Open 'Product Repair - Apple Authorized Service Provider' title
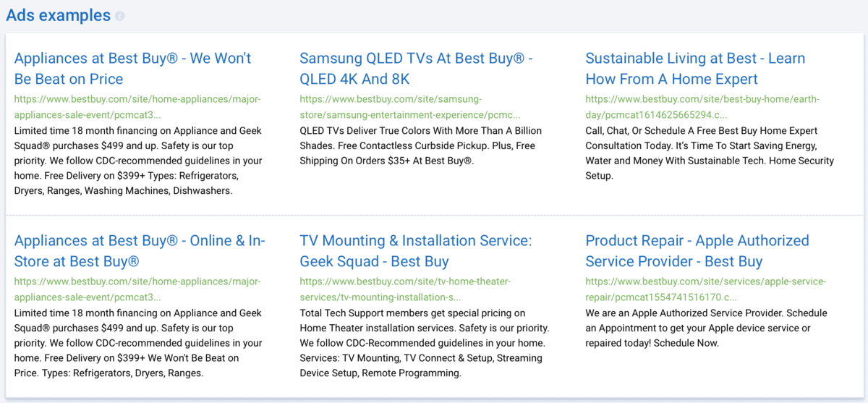 697,251
